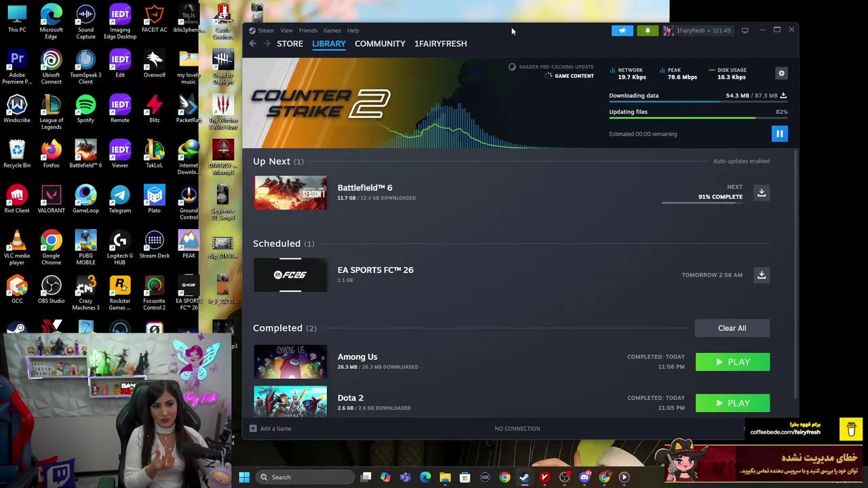This screenshot has height=488, width=868.
Task: Click the Steam taskbar icon
Action: 524,477
